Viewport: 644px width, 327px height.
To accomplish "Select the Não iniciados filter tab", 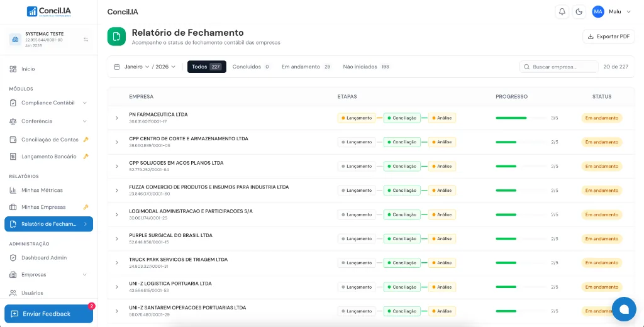I will pos(366,67).
